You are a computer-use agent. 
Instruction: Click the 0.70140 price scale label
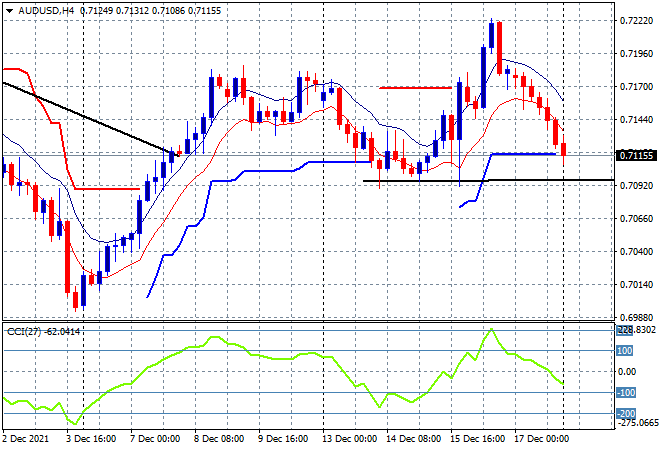tap(636, 285)
